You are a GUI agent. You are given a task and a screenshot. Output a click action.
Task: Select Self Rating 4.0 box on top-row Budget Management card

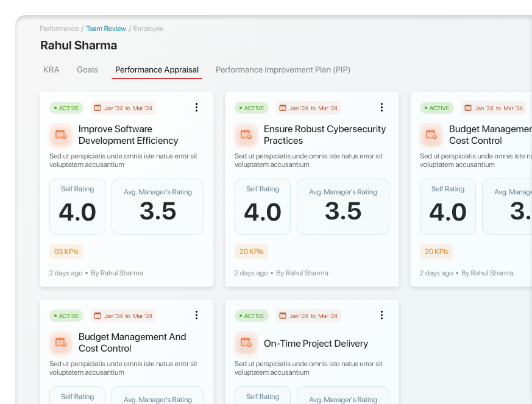click(448, 207)
